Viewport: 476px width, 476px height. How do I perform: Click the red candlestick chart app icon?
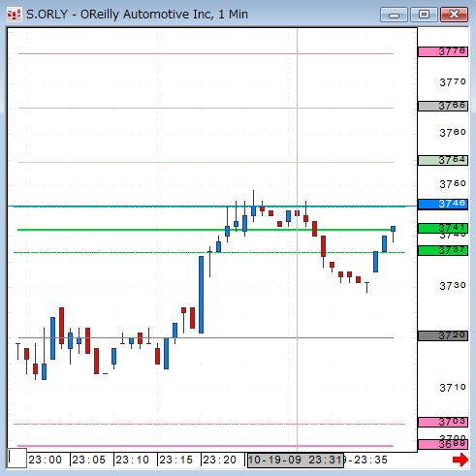pos(15,15)
